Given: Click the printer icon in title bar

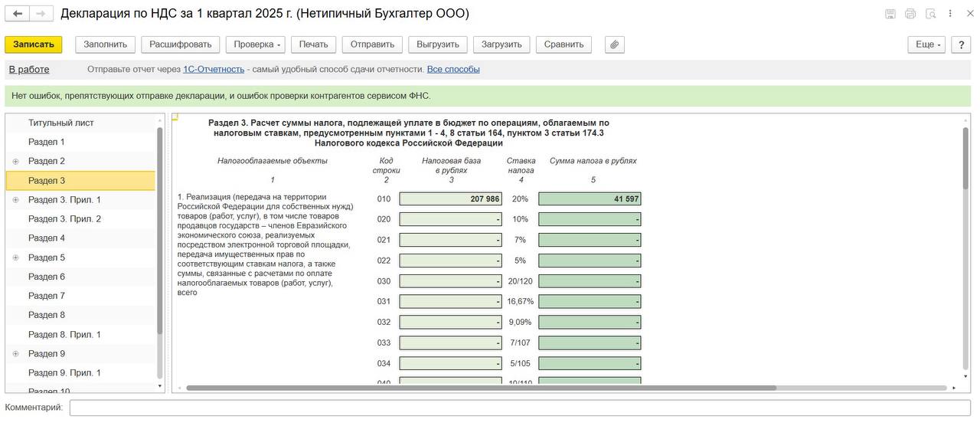Looking at the screenshot, I should tap(910, 14).
